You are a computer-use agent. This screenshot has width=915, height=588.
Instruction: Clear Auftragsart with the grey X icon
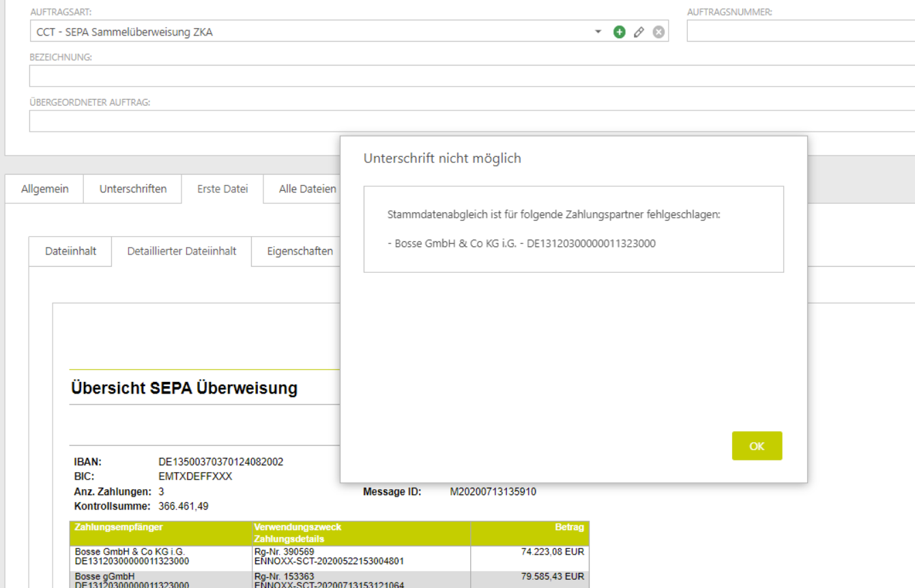[x=658, y=32]
